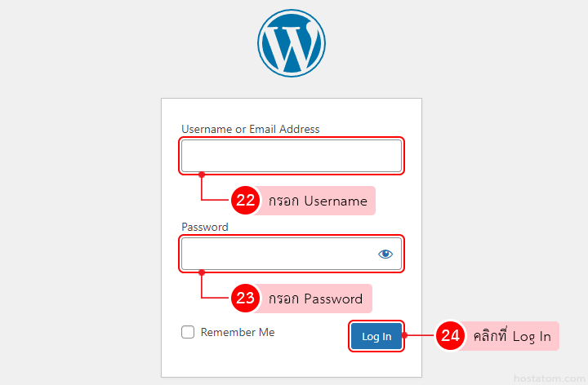The height and width of the screenshot is (385, 588).
Task: Click the "Remember Me" label text
Action: pos(238,332)
